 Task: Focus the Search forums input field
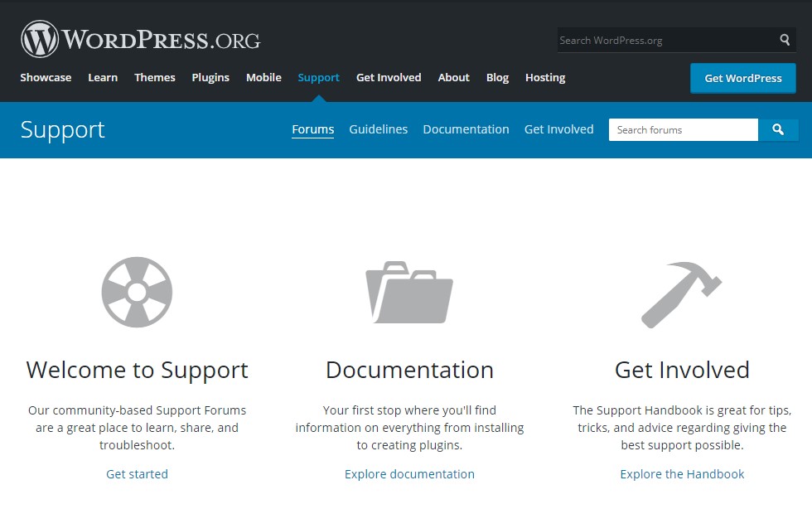click(684, 129)
